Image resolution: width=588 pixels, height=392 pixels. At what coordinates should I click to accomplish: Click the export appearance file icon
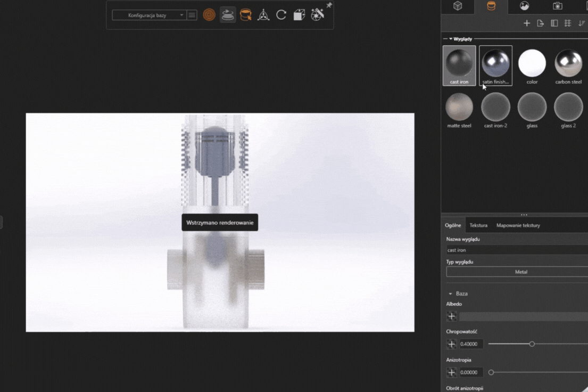[541, 23]
